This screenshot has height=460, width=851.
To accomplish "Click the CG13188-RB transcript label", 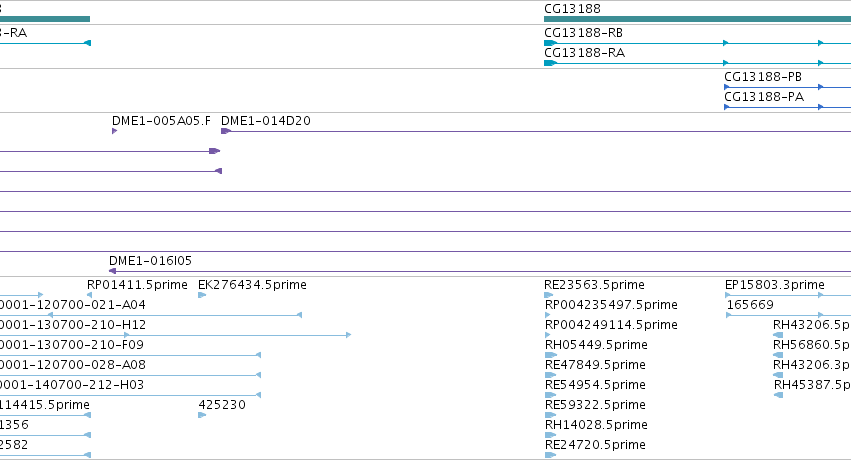I will pyautogui.click(x=583, y=33).
